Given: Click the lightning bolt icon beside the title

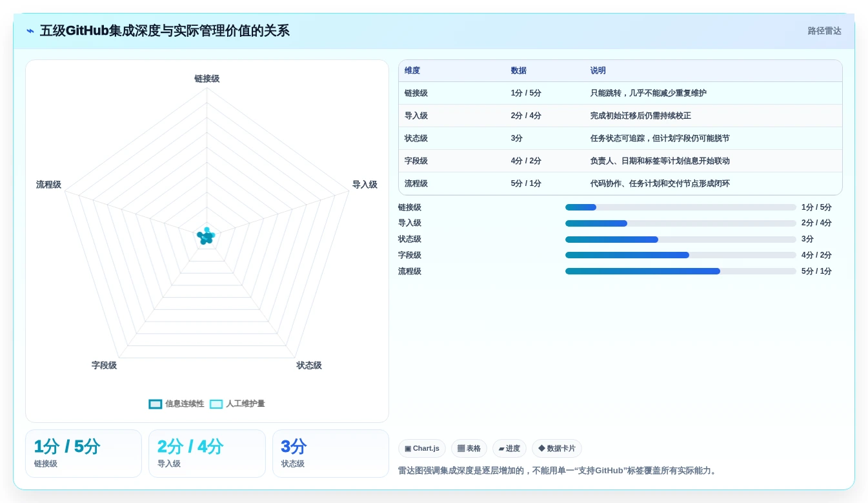Looking at the screenshot, I should [30, 31].
